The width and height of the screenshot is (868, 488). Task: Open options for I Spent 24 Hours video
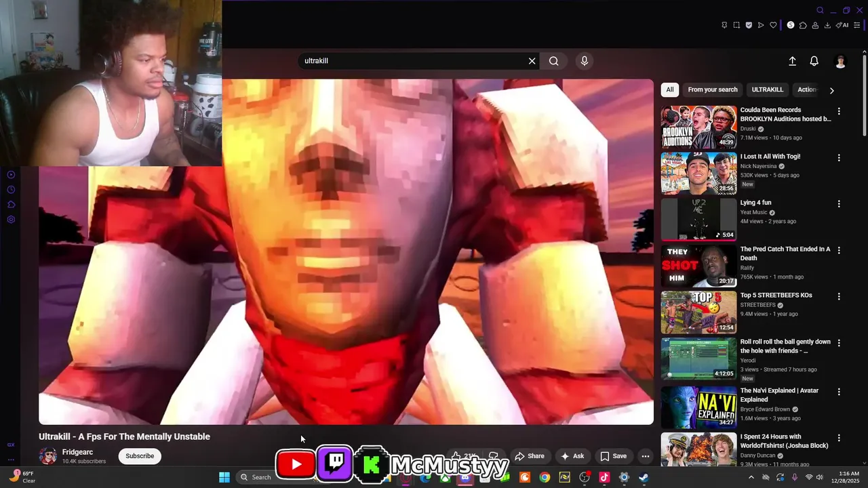point(839,438)
